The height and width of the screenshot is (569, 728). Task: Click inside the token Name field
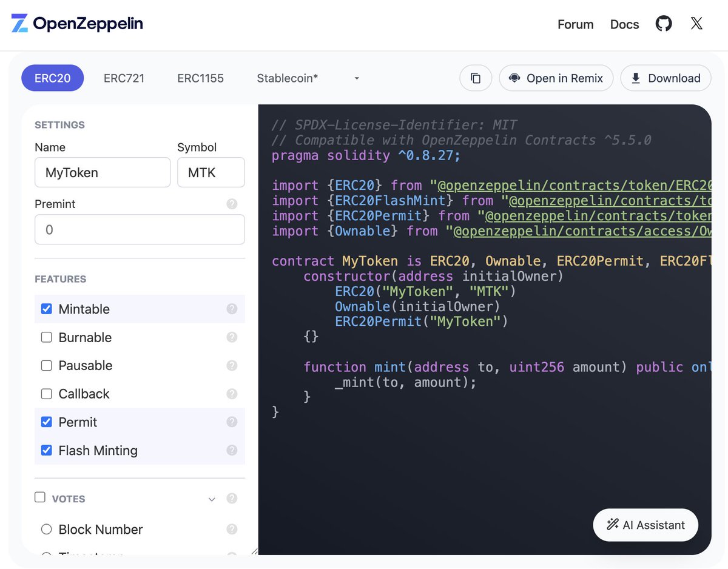pyautogui.click(x=102, y=172)
